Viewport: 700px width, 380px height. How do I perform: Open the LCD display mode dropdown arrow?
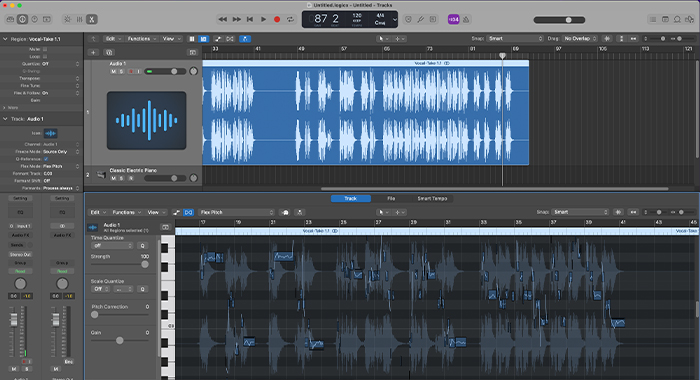tap(394, 20)
